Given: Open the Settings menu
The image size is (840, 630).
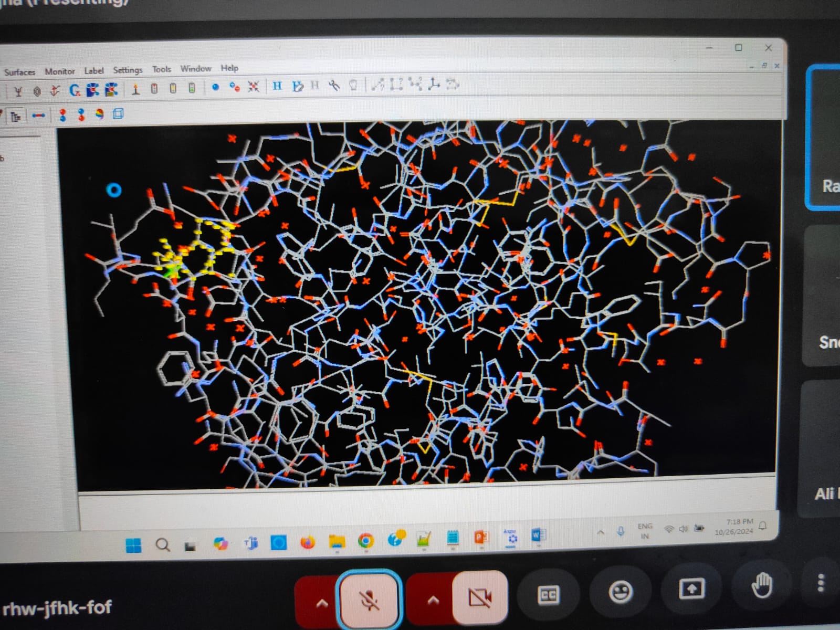Looking at the screenshot, I should [x=128, y=70].
